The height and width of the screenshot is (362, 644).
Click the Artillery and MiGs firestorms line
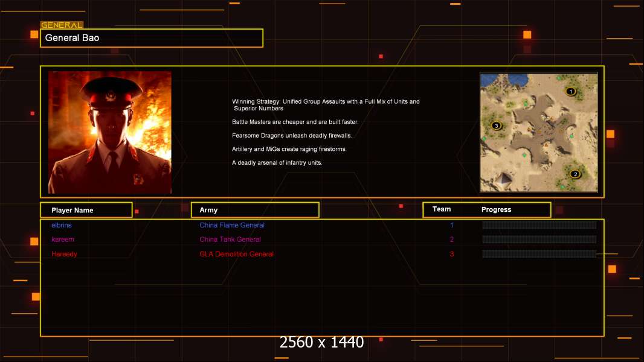[289, 149]
